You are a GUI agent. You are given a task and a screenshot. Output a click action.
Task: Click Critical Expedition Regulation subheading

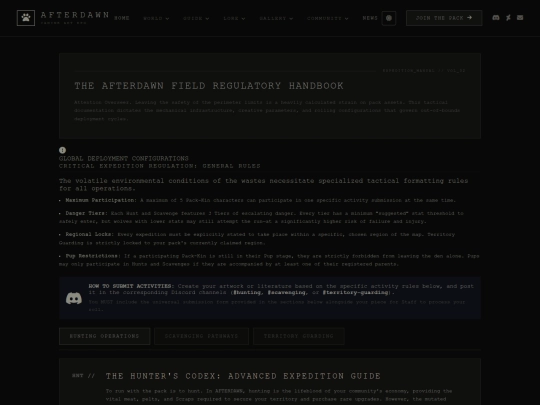pos(159,166)
